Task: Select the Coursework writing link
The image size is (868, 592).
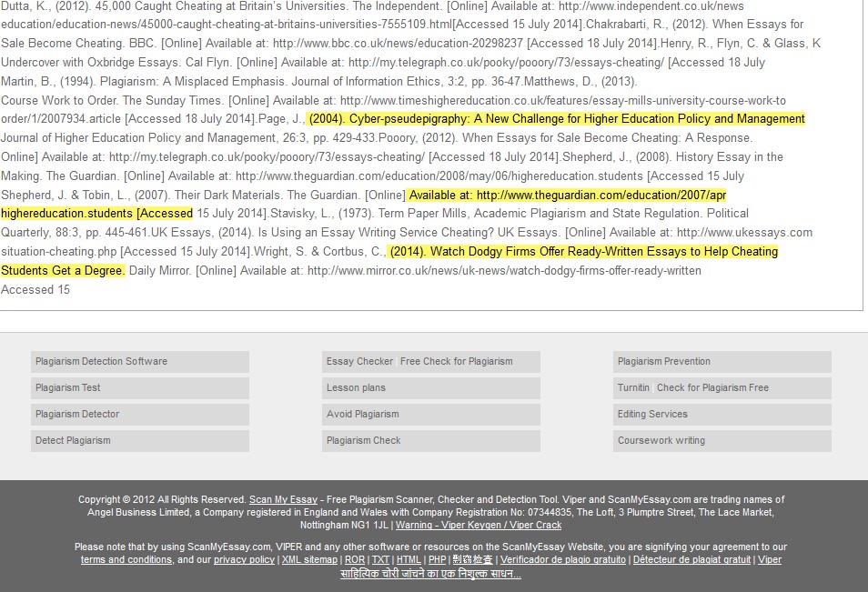Action: pos(661,440)
